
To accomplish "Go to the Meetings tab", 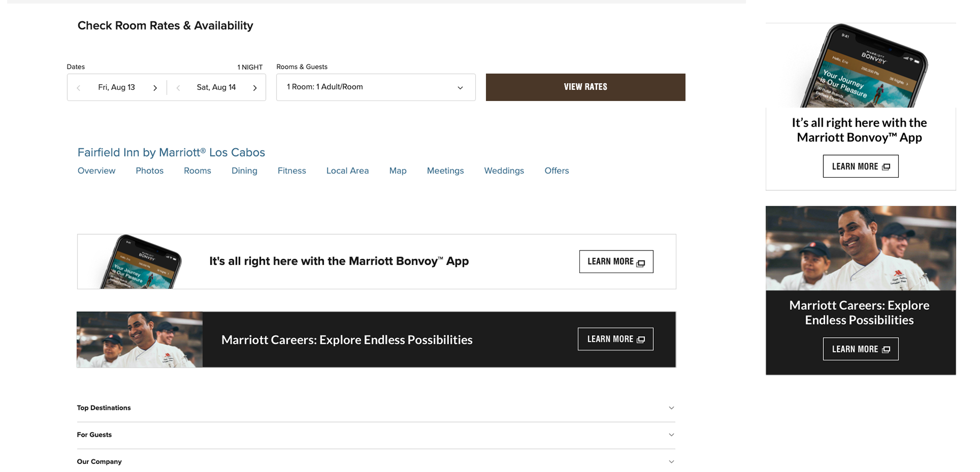I will pos(446,171).
